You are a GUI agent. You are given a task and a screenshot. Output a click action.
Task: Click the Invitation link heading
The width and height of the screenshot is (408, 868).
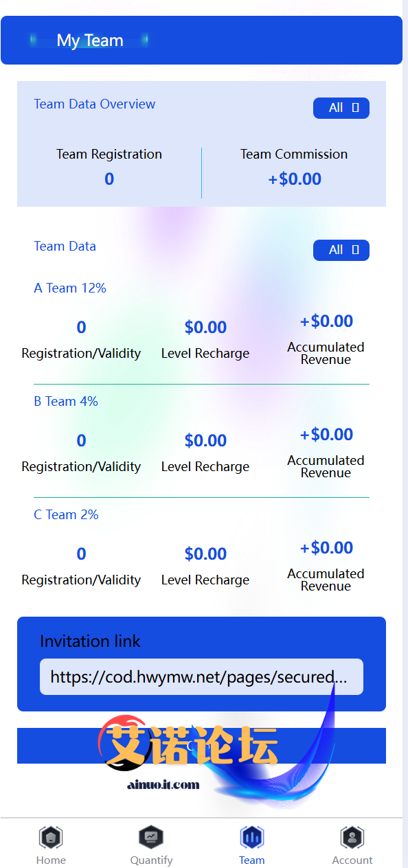coord(90,641)
